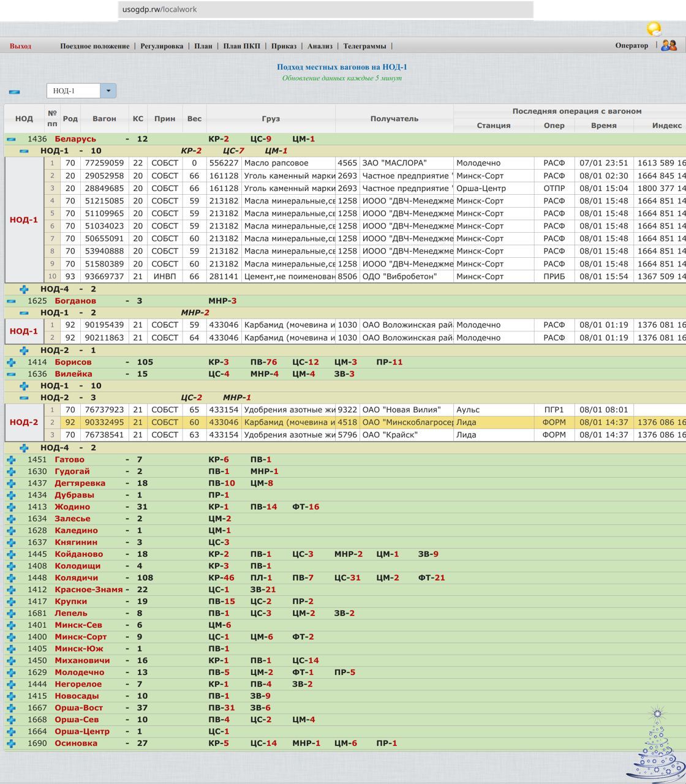Viewport: 686px width, 784px height.
Task: Select highlighted wagon row 90332495
Action: (x=104, y=423)
